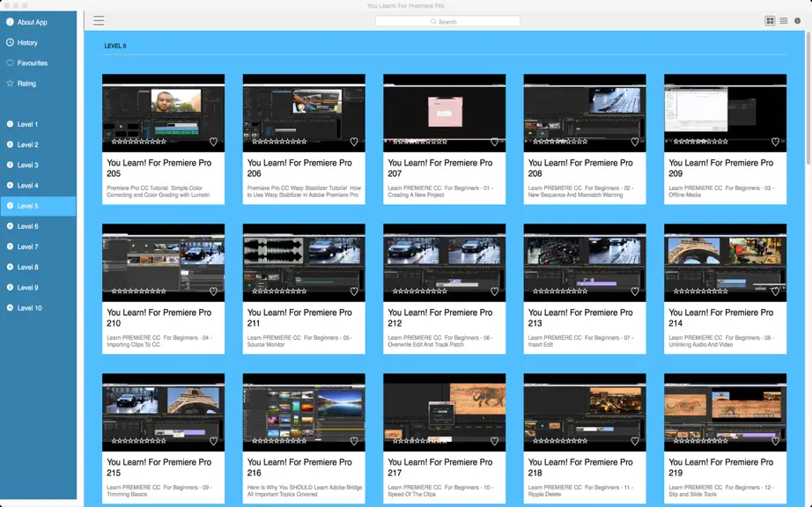Open title 'You Learn! For Premiere Pro 215'
Screen dimensions: 812x507
pos(159,467)
